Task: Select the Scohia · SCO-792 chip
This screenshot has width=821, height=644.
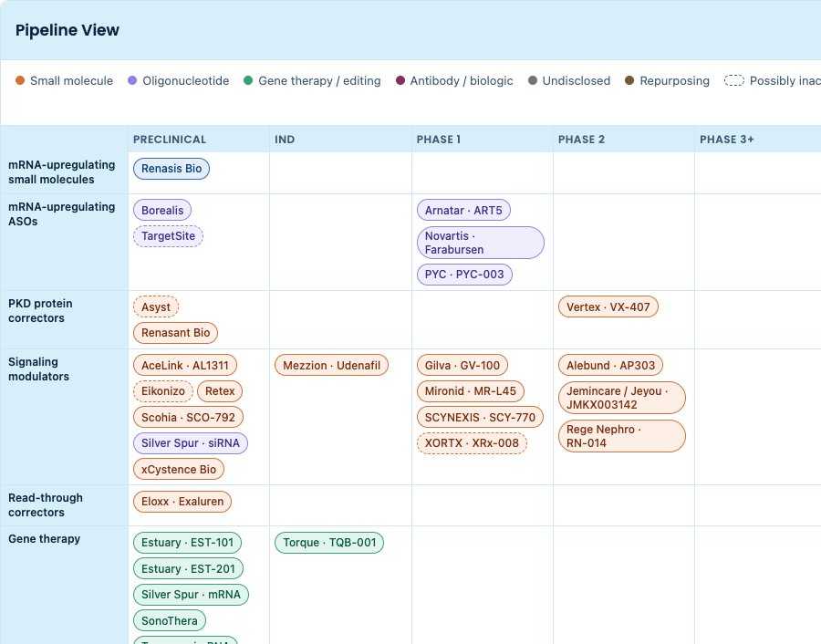Action: 188,417
